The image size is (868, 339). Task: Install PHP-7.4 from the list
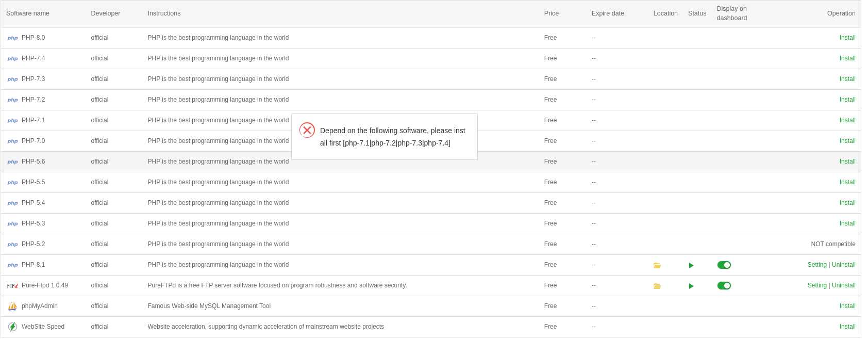pos(847,58)
